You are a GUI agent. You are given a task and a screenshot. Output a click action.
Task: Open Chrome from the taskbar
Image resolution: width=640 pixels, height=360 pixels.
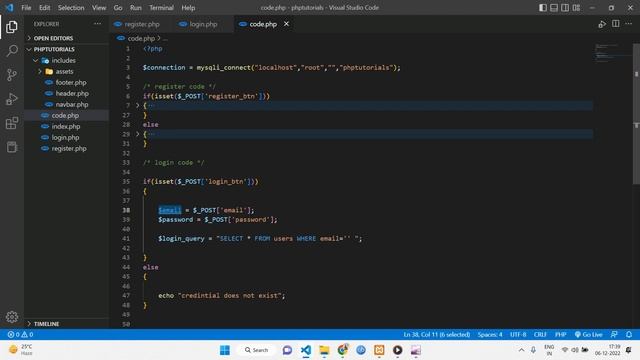tap(343, 350)
